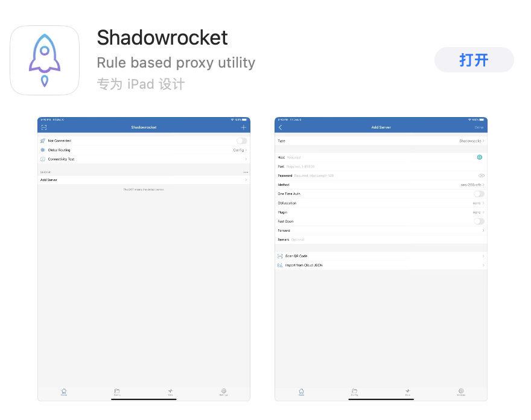This screenshot has height=420, width=531.
Task: Click the eye icon in Password row
Action: tap(481, 176)
